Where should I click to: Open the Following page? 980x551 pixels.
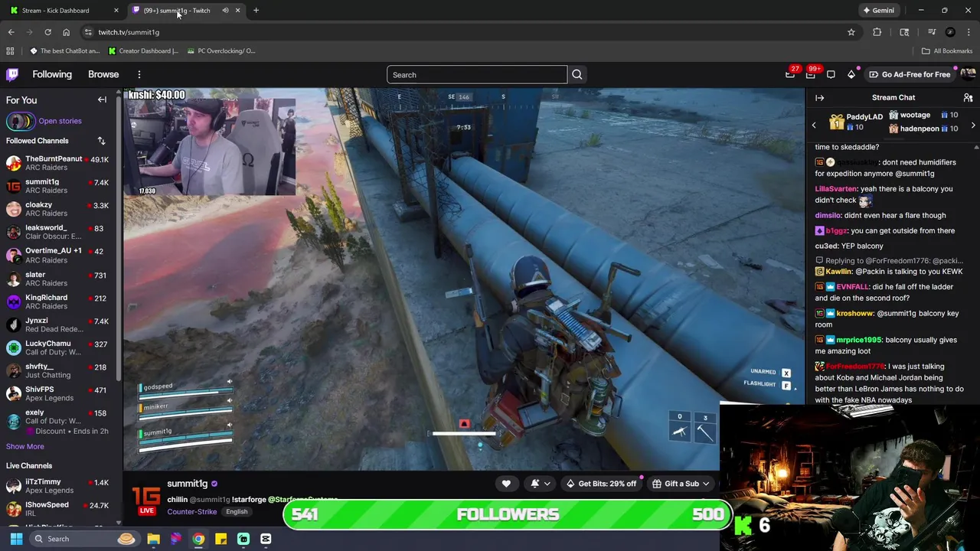click(x=52, y=74)
